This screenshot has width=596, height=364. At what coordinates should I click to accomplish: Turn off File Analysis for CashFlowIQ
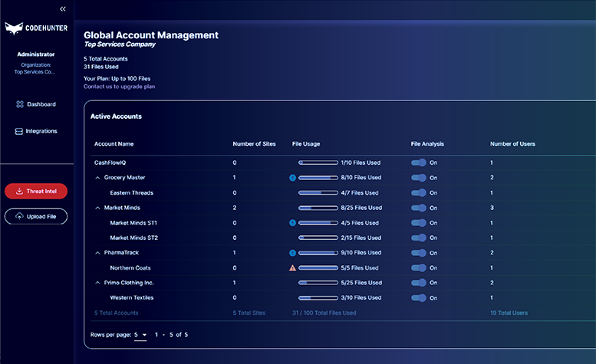click(419, 162)
